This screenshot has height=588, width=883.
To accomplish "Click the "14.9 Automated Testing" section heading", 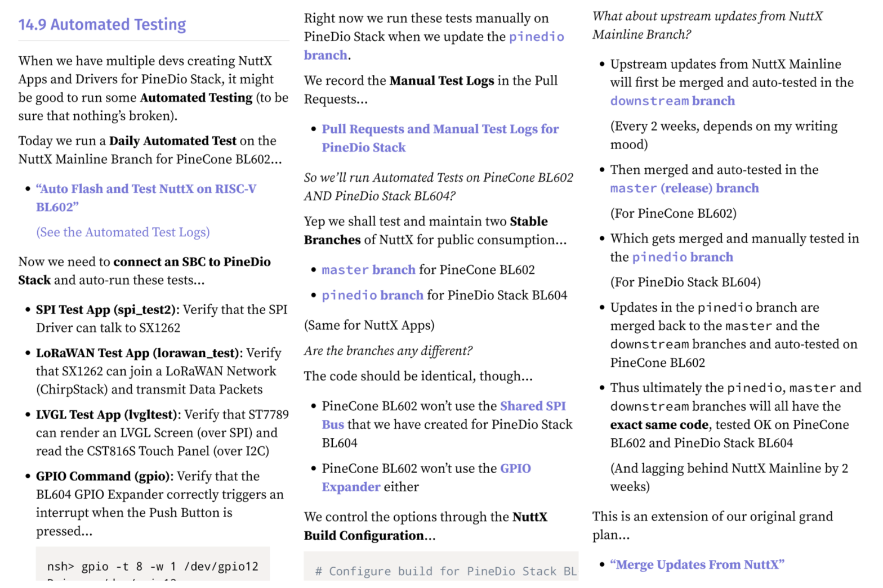I will 102,25.
